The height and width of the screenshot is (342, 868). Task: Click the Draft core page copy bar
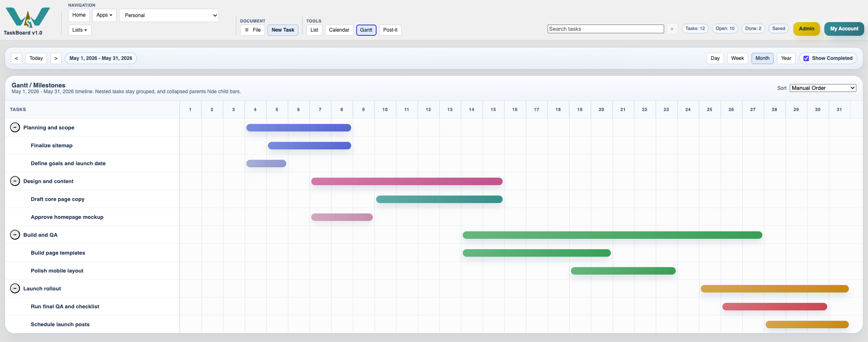click(x=439, y=199)
